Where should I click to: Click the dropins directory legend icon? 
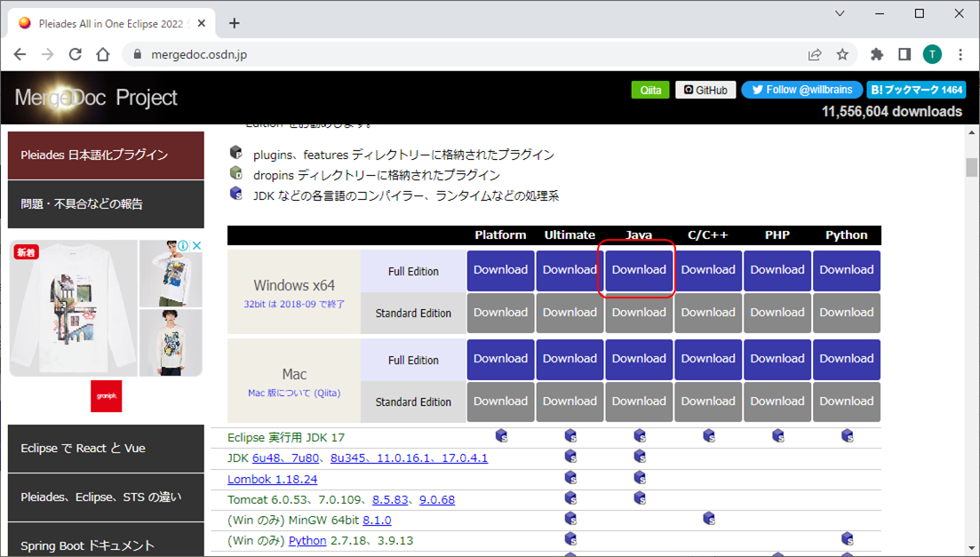click(236, 173)
